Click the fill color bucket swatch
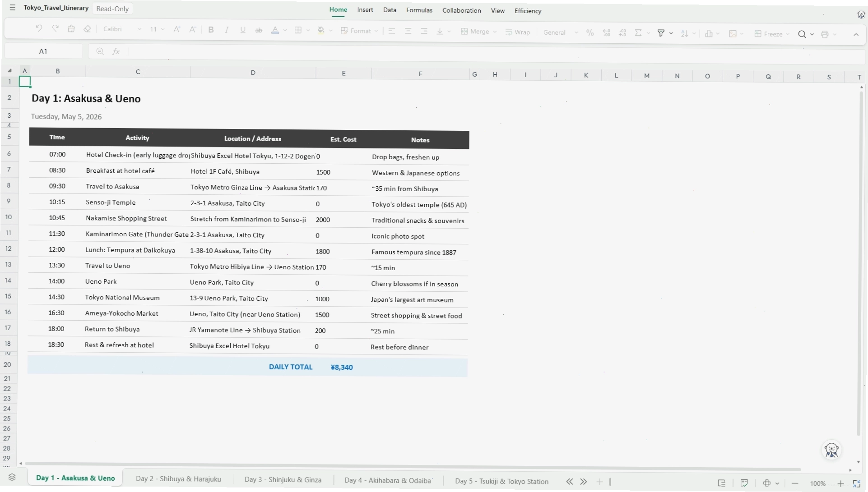This screenshot has width=868, height=492. 321,30
